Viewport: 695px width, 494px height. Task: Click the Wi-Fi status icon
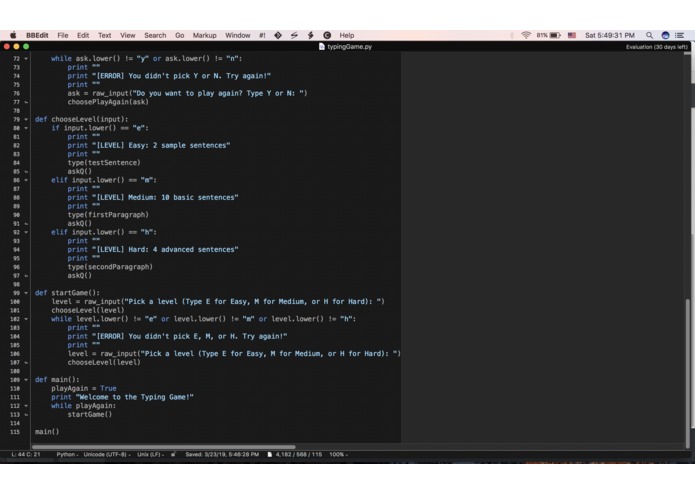(x=526, y=35)
